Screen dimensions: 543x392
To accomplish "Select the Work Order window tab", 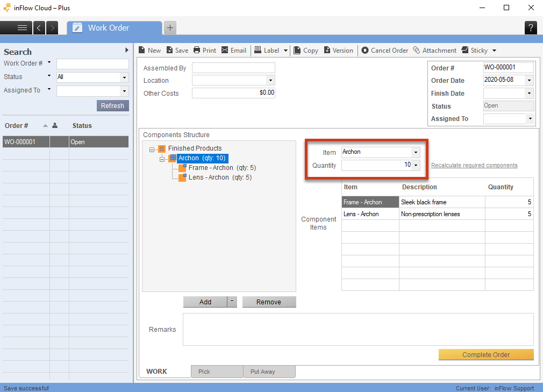I will coord(115,28).
